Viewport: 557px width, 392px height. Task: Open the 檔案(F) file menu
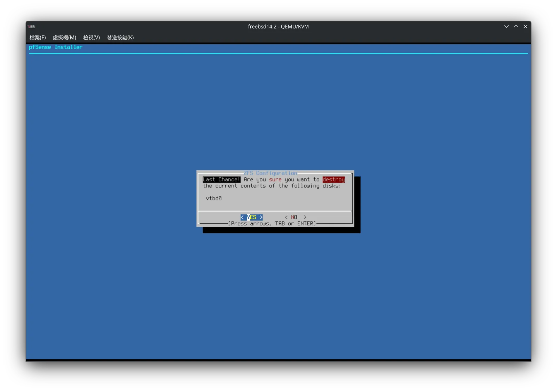click(x=38, y=38)
